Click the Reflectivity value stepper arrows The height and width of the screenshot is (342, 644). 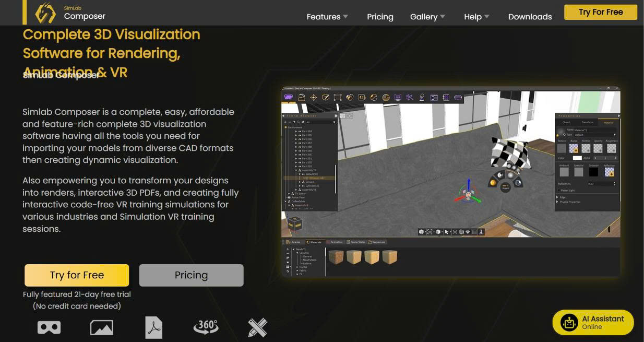pos(614,184)
